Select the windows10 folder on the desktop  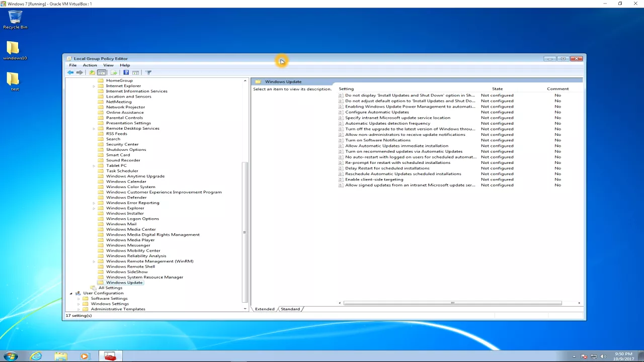[15, 51]
